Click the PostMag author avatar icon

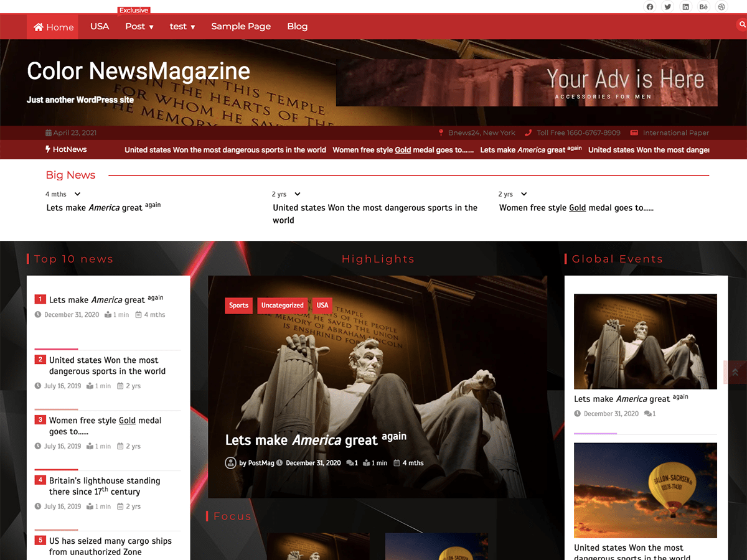tap(231, 463)
